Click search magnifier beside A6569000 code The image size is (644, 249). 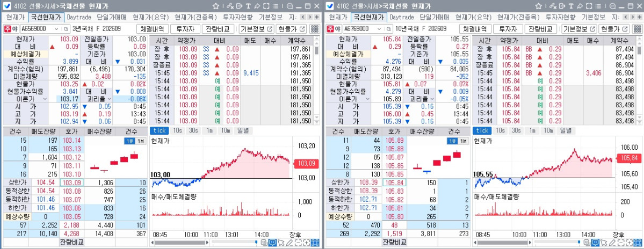[x=66, y=29]
